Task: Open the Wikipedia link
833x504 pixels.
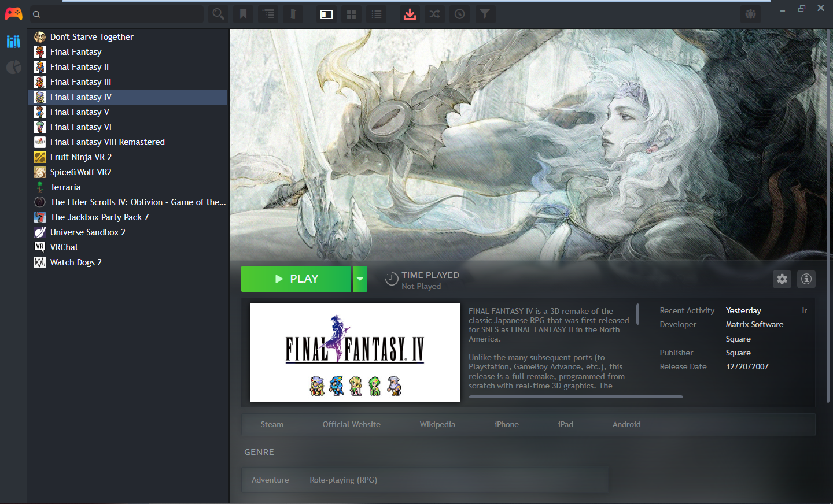Action: click(437, 425)
